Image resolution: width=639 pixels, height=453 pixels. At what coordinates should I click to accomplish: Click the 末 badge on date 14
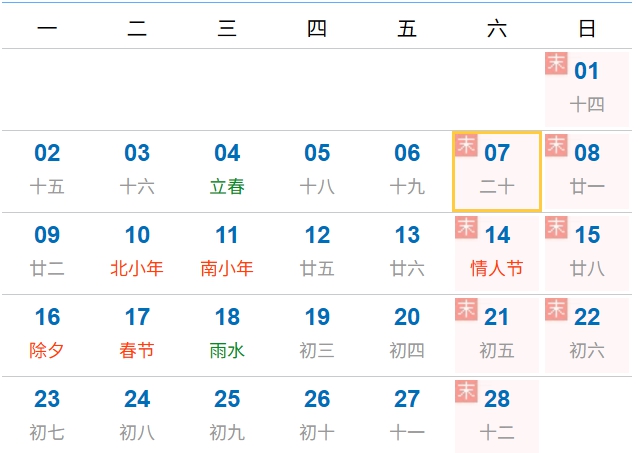point(466,227)
